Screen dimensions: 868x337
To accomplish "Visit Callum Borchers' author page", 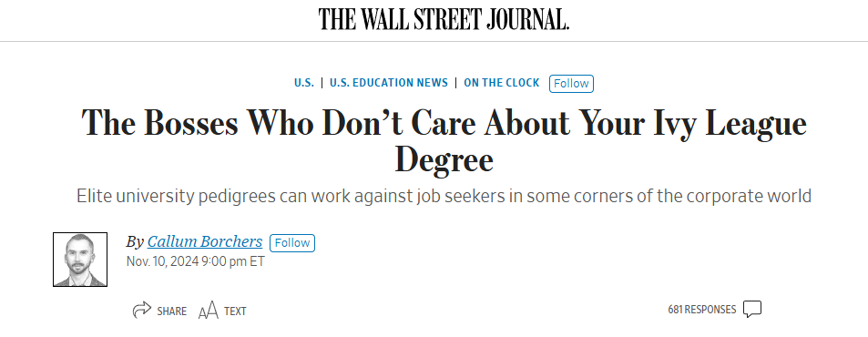I will point(205,242).
